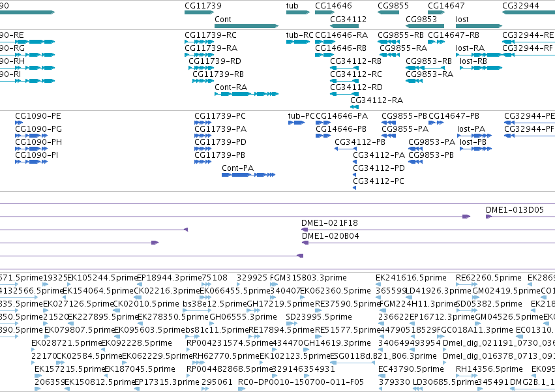555x392 pixels.
Task: Select transcript CG14646-RB label
Action: pyautogui.click(x=341, y=48)
